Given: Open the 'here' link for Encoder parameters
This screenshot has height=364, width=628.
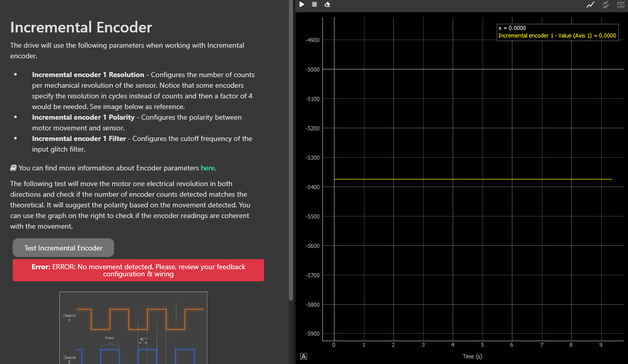Looking at the screenshot, I should click(x=208, y=168).
